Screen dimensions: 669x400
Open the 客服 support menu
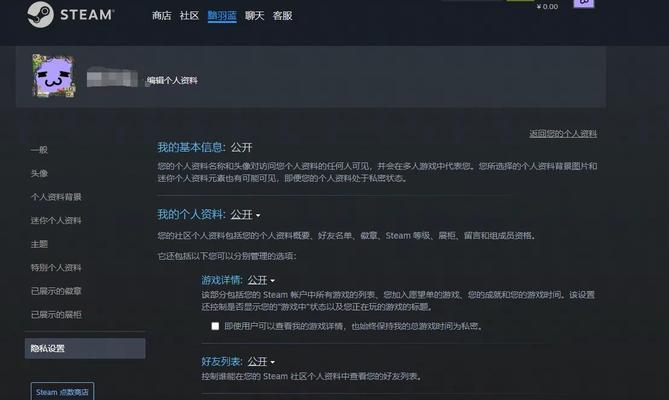(x=282, y=16)
